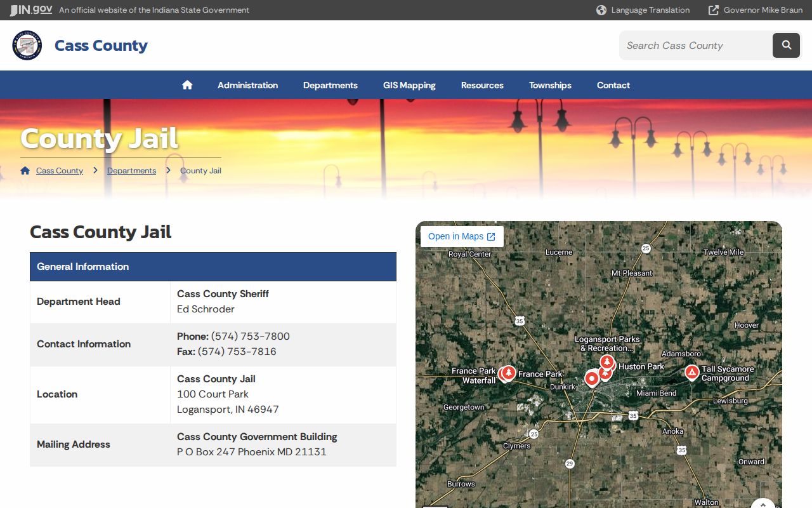Click the address line 100 Court Park
Image resolution: width=812 pixels, height=508 pixels.
213,394
